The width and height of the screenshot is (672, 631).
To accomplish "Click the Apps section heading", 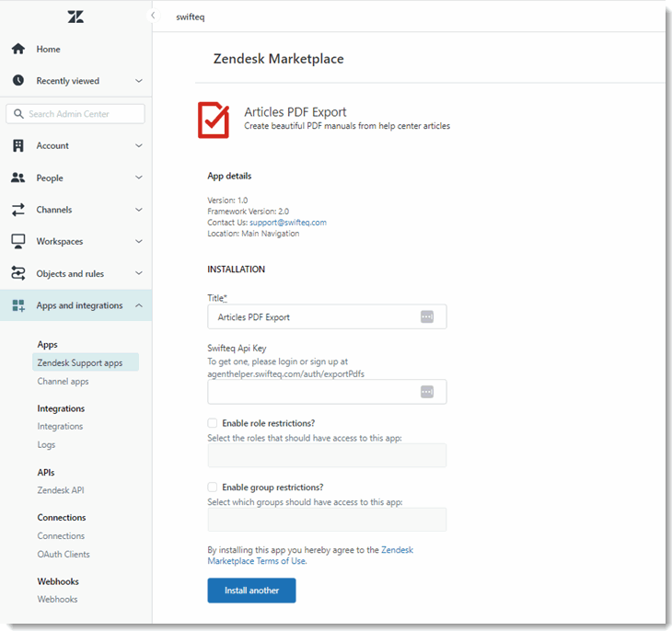I will point(47,344).
